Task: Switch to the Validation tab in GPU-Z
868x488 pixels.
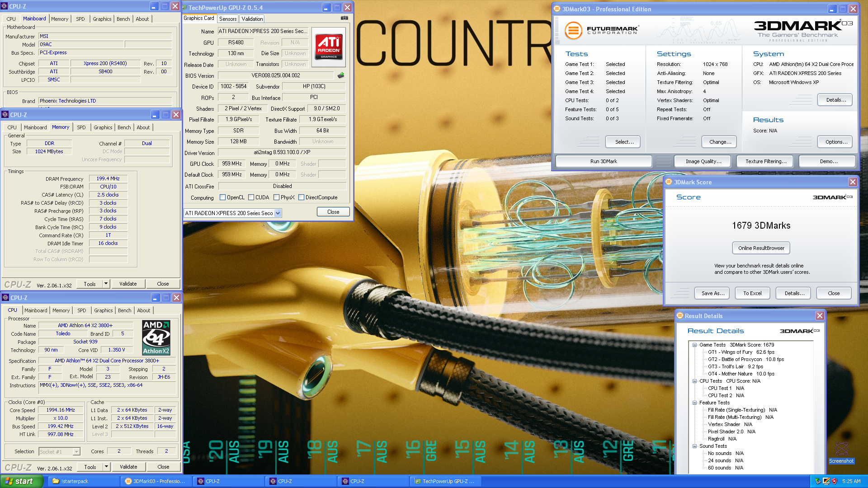Action: [252, 19]
